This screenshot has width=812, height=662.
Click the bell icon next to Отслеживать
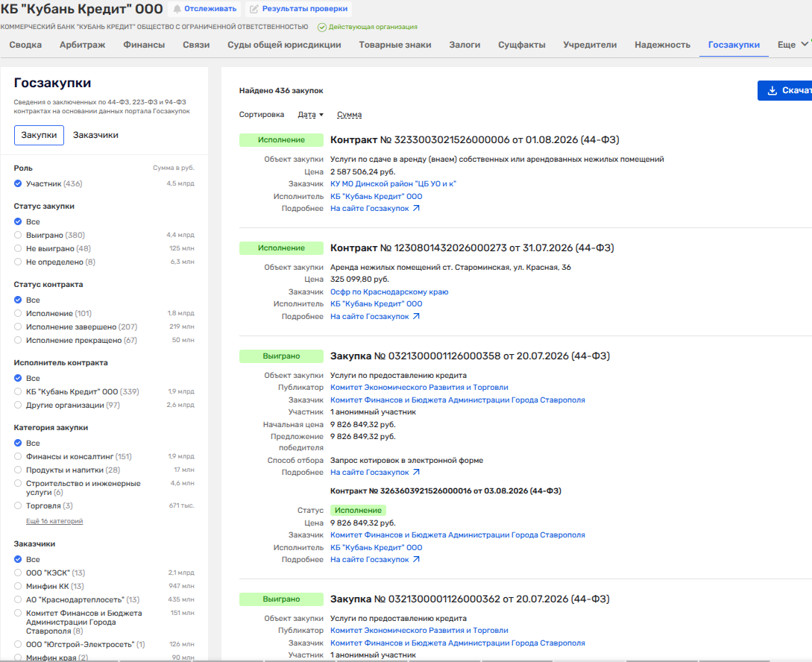[x=177, y=9]
